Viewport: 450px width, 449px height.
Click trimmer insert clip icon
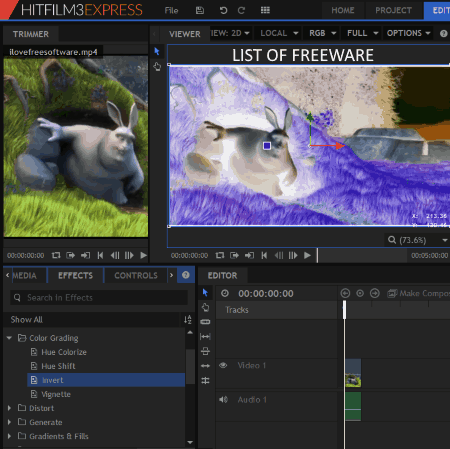70,255
